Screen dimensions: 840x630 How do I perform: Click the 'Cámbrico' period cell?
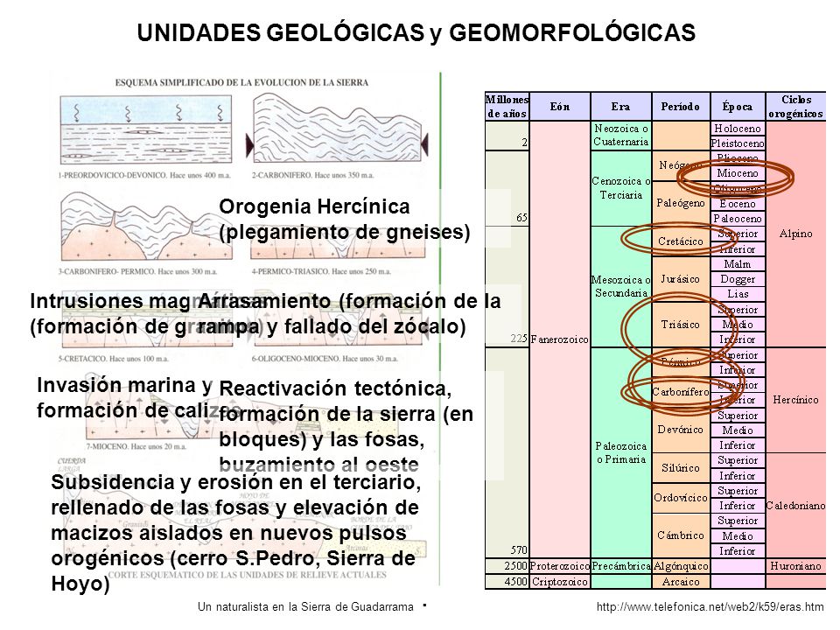pos(681,535)
